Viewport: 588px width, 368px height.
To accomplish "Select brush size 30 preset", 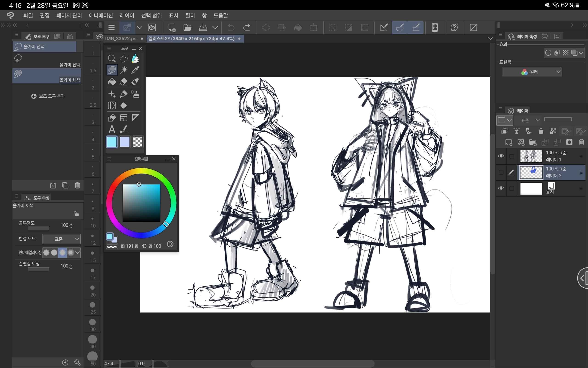I will [x=93, y=325].
